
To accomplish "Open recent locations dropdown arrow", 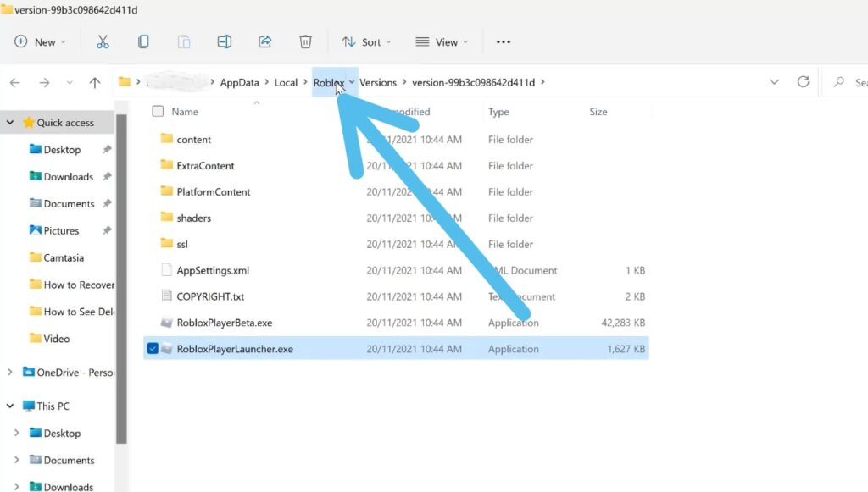I will [x=70, y=83].
